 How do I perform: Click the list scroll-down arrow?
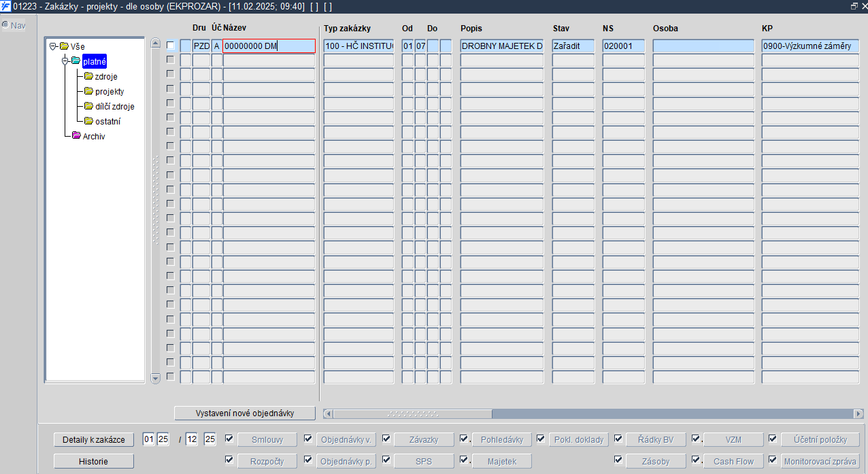pos(155,378)
